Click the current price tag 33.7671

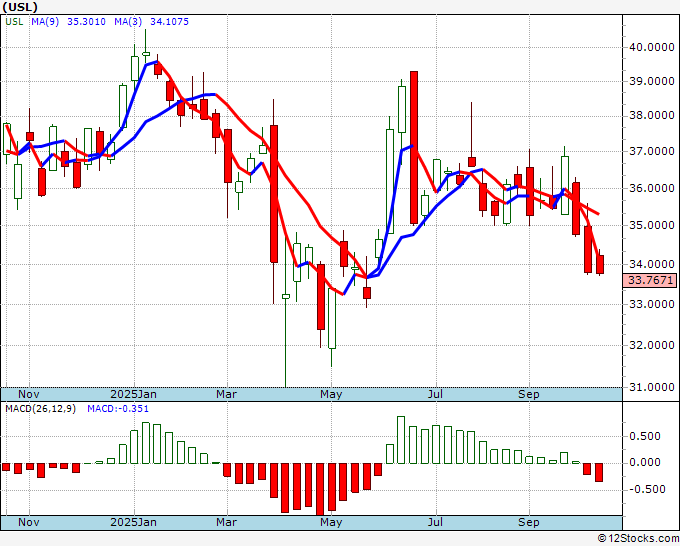tap(649, 280)
